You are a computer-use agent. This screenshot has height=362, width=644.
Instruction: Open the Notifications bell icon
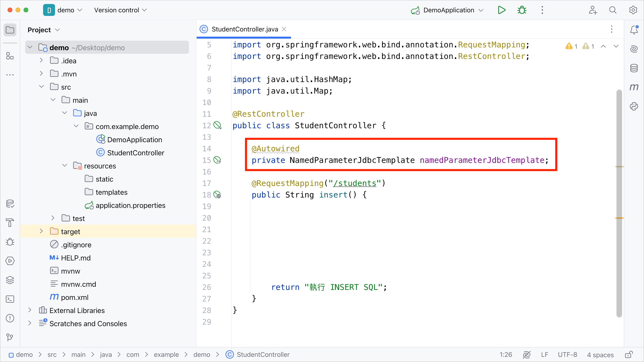634,30
